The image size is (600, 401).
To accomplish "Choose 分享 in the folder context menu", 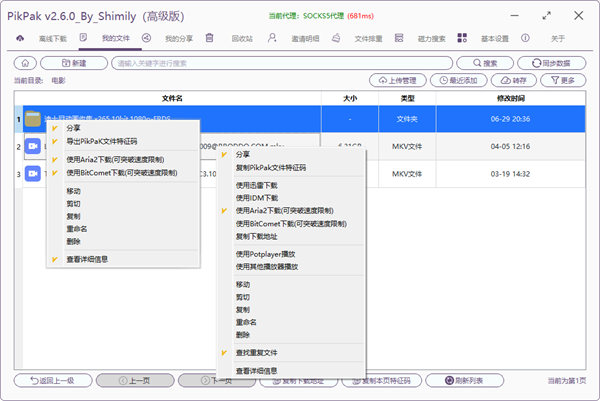I will point(123,128).
